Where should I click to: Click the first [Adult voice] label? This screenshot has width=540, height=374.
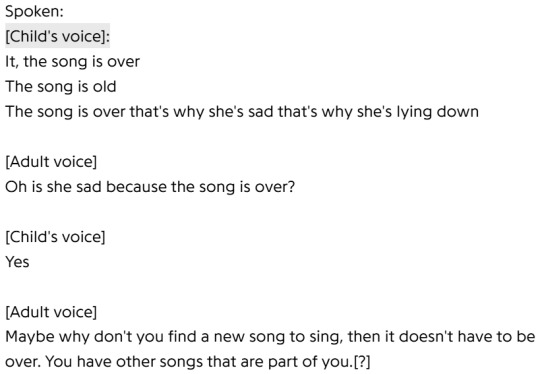[x=51, y=162]
